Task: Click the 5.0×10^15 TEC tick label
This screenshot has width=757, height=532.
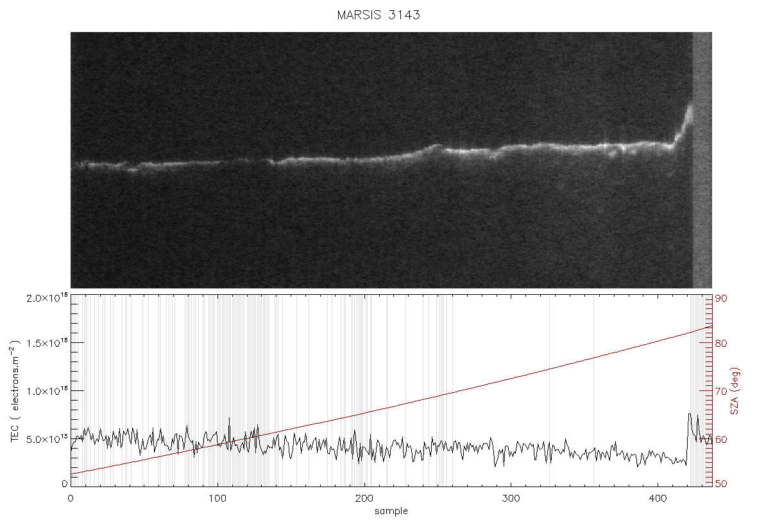Action: [x=47, y=439]
